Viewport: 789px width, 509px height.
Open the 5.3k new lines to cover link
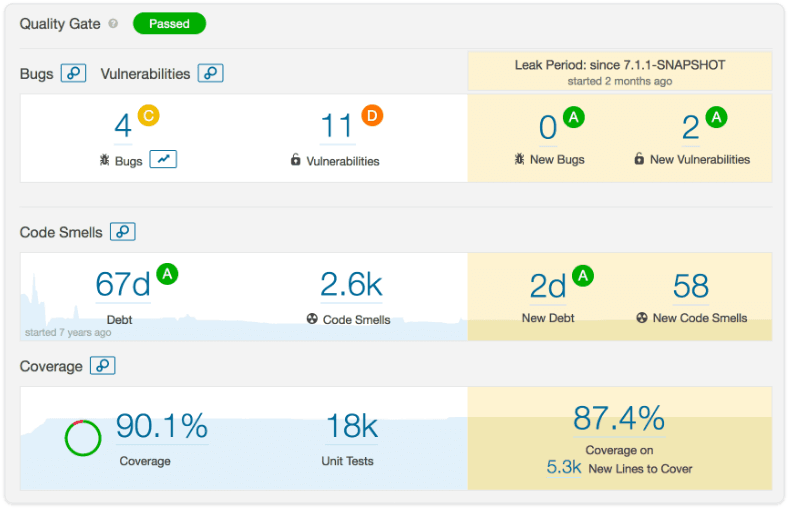pyautogui.click(x=564, y=467)
